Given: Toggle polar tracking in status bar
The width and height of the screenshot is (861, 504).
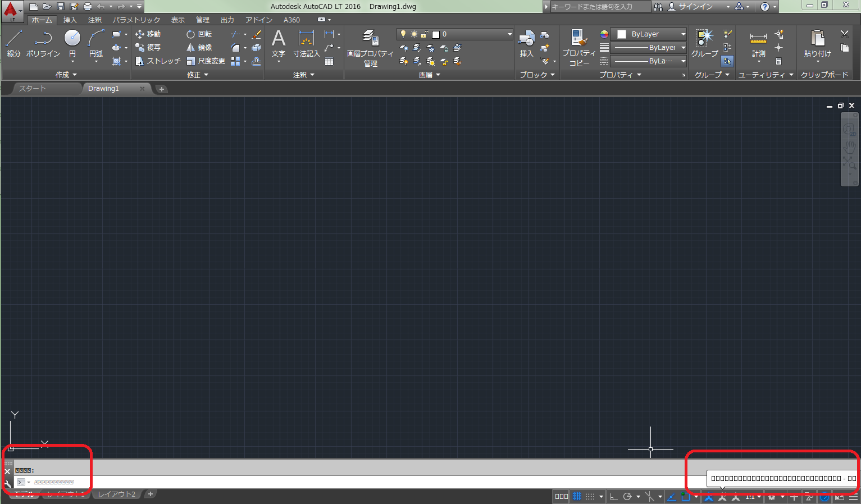Looking at the screenshot, I should 627,497.
